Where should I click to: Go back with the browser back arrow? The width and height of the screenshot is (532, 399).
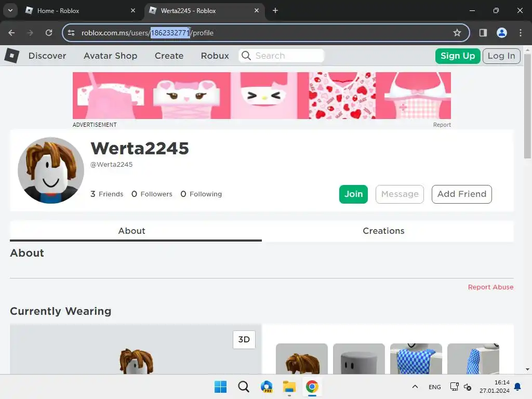(x=11, y=33)
